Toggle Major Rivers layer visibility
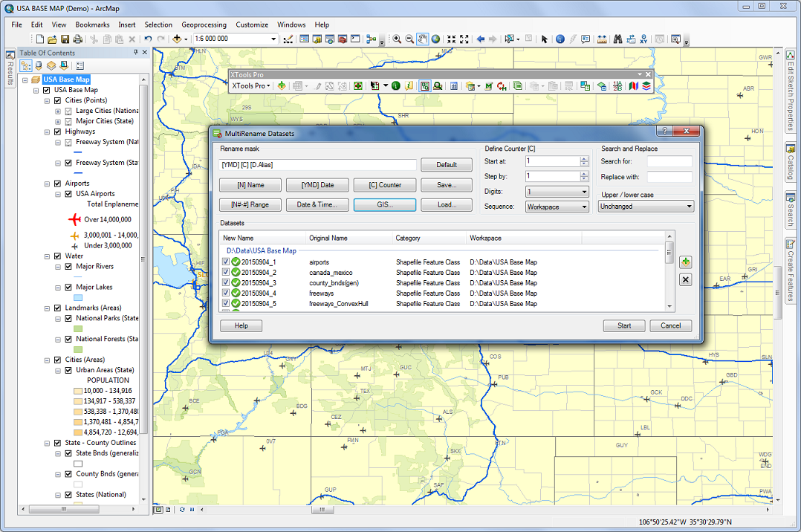 [68, 267]
